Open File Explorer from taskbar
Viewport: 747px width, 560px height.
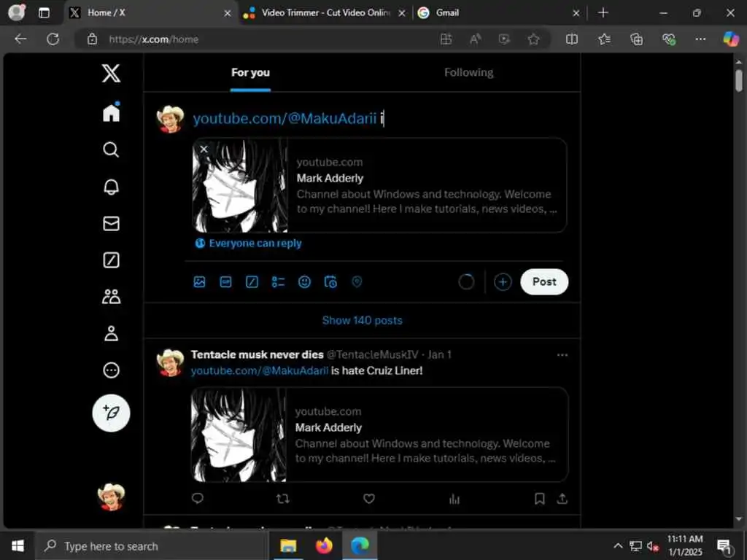(x=288, y=545)
